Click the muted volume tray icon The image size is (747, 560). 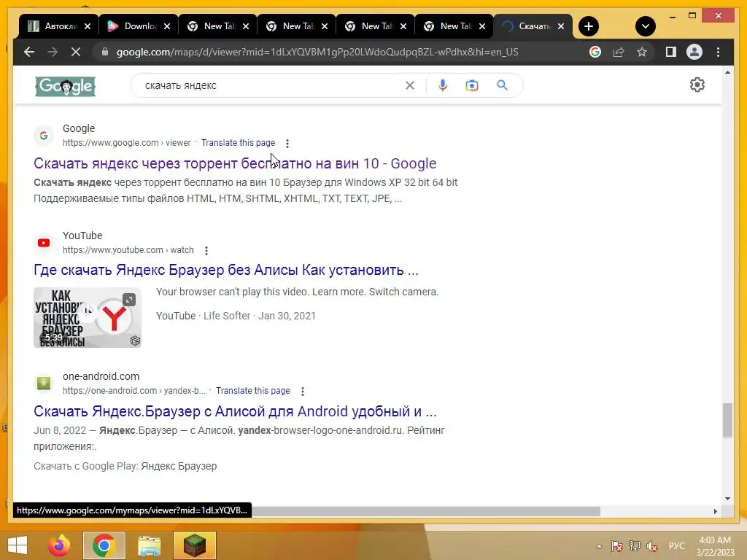(652, 546)
